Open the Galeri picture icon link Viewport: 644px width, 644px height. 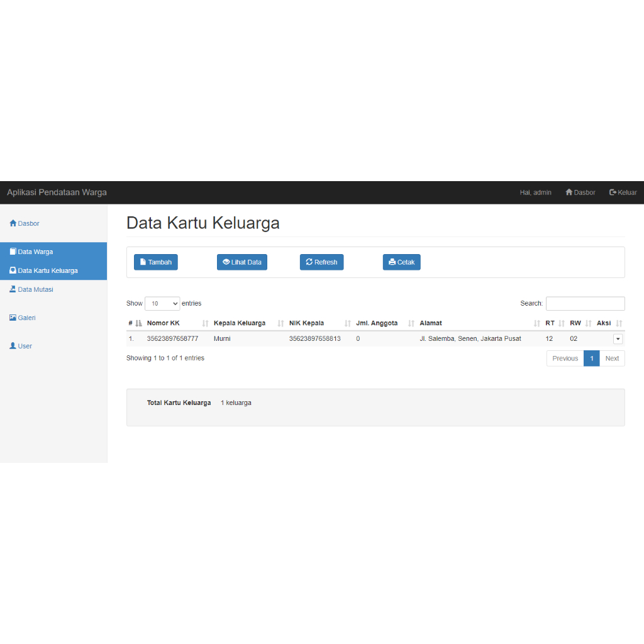point(13,318)
